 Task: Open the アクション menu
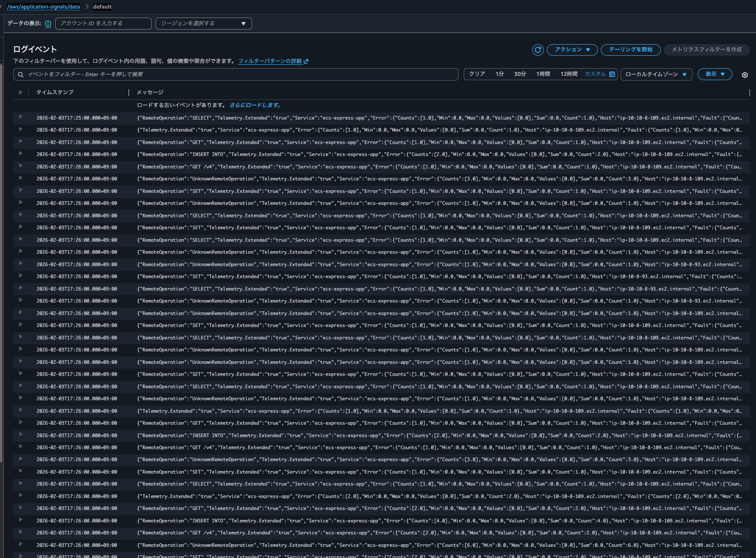point(572,50)
